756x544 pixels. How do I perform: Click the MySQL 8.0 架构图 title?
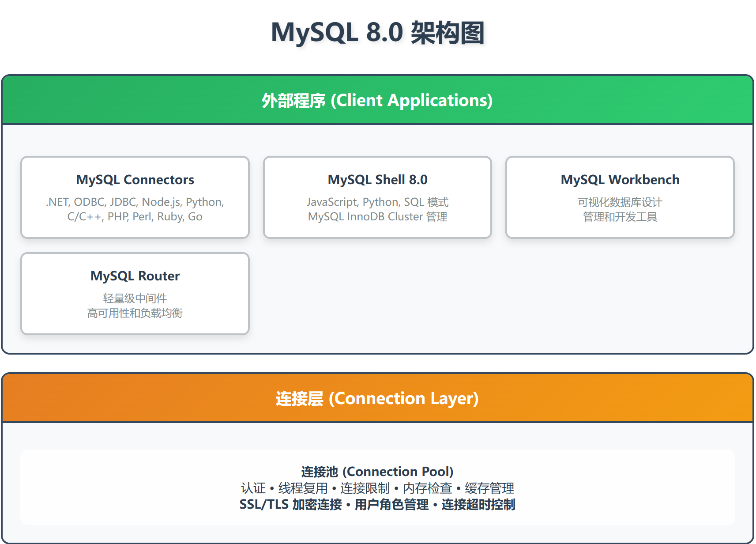[378, 33]
